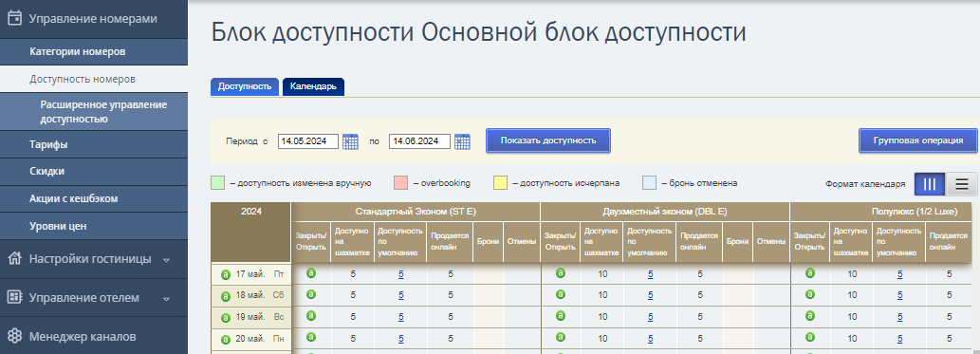Click the Менеджер каналов sidebar icon

pos(14,336)
